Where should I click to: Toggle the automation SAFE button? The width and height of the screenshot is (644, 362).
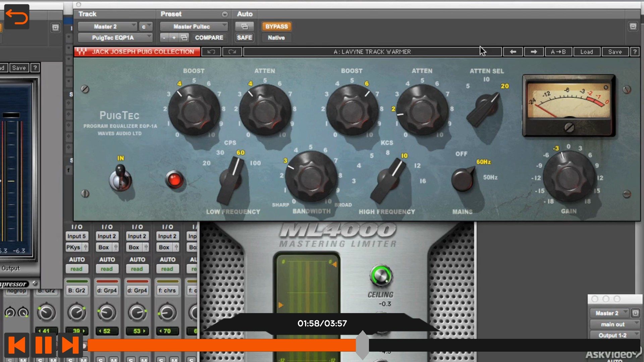[x=245, y=38]
